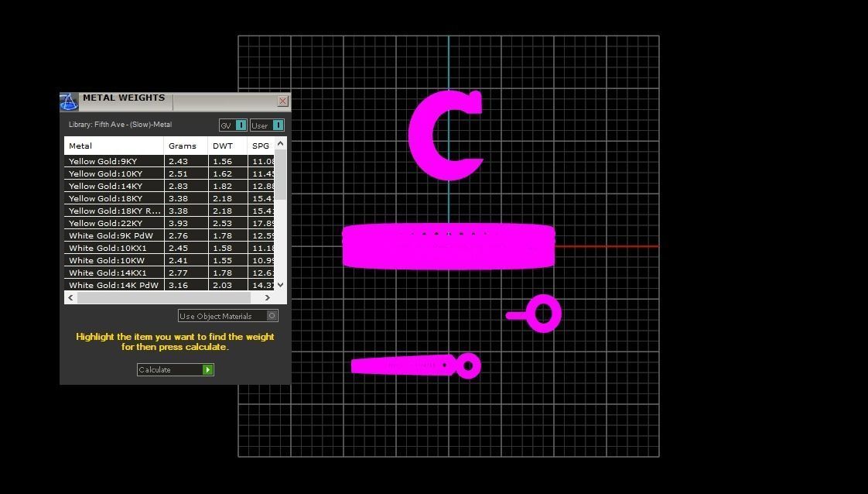Click the 2.51 grams value
Image resolution: width=868 pixels, height=494 pixels.
click(178, 173)
